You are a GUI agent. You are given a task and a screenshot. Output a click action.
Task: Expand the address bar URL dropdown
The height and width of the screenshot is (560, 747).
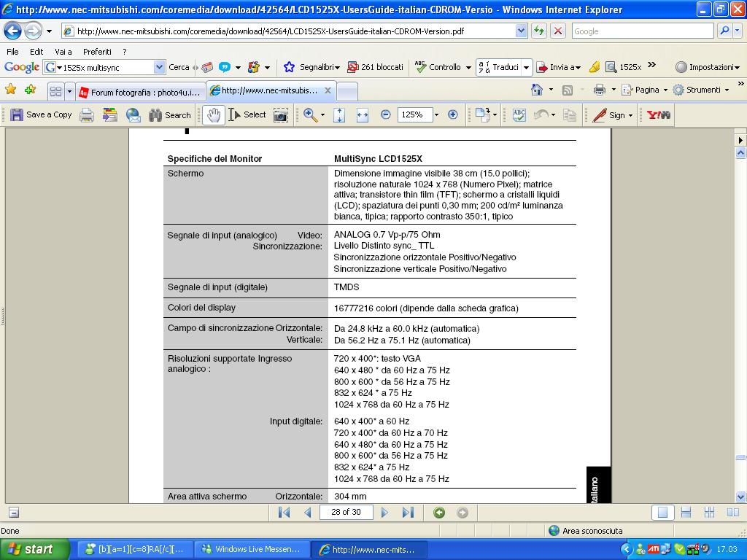(521, 31)
